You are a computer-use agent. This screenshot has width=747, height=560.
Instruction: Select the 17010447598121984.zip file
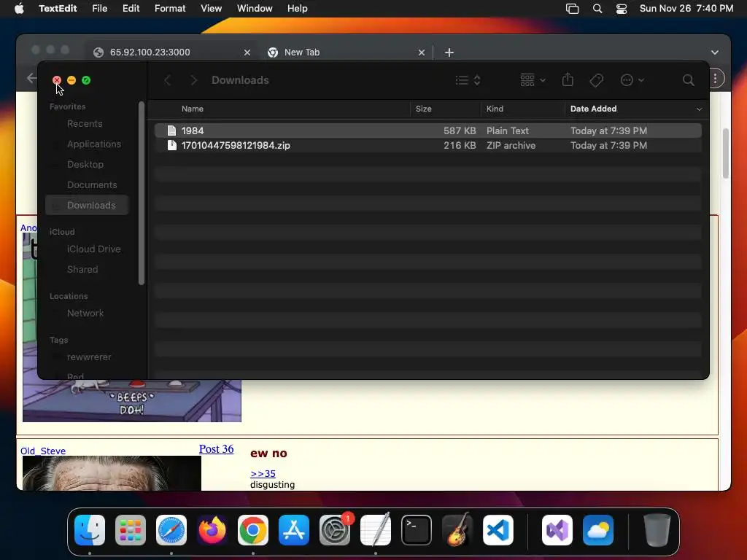[427, 145]
